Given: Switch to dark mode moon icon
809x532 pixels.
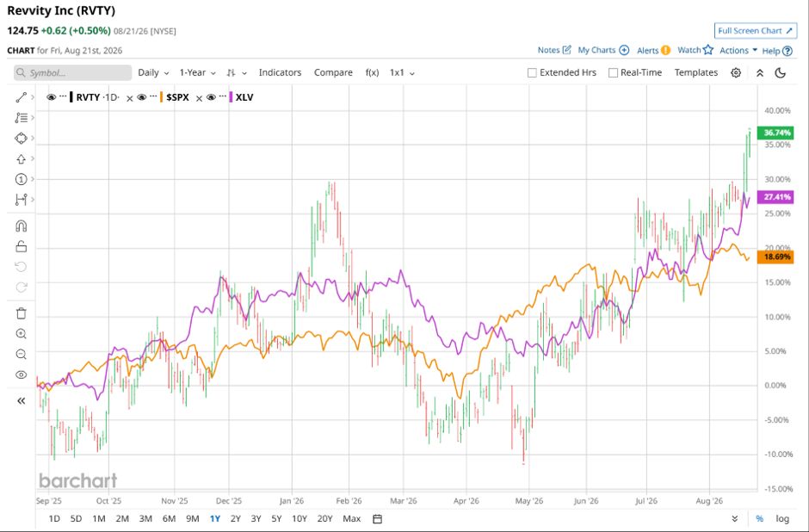Looking at the screenshot, I should tap(780, 73).
